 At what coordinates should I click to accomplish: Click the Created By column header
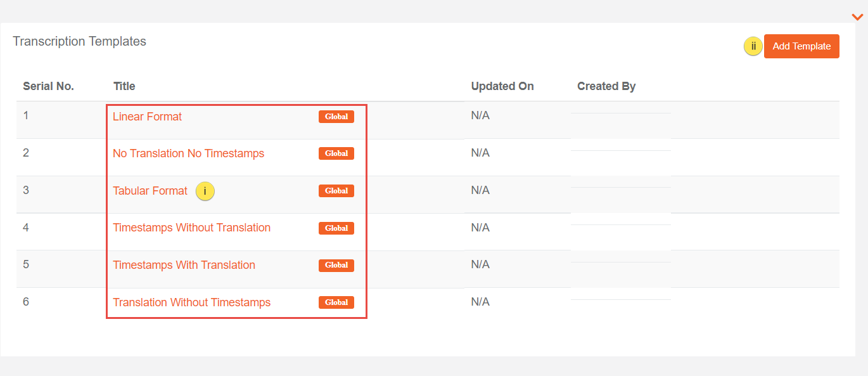(x=606, y=86)
